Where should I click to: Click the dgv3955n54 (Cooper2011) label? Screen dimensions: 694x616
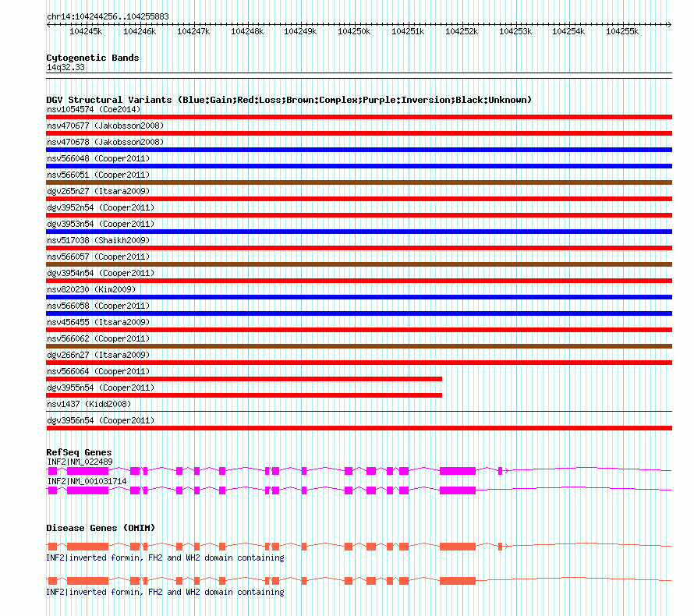tap(101, 388)
